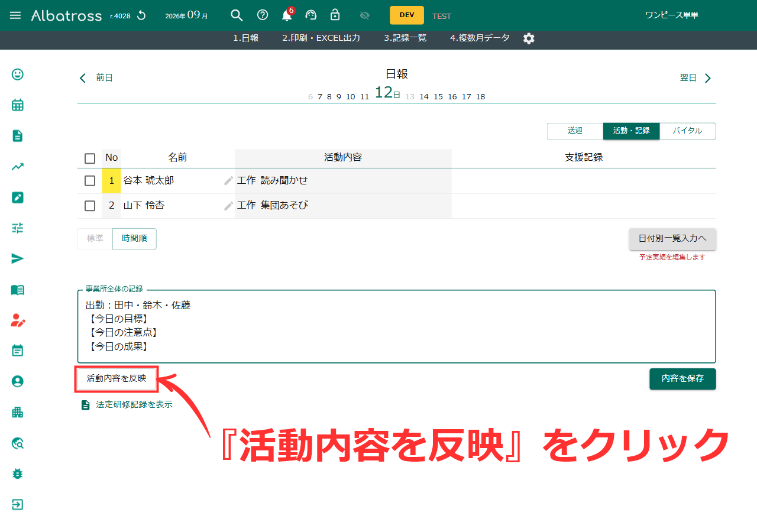Click 日付別一覧入力へ button
The width and height of the screenshot is (757, 532).
tap(672, 239)
